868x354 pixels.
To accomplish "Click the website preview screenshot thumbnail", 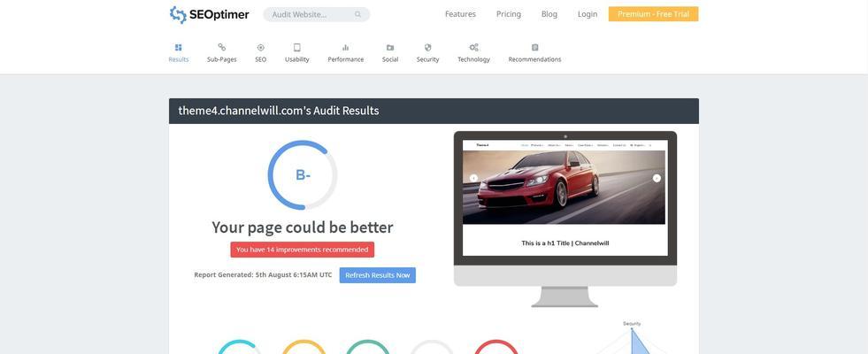I will [x=565, y=197].
